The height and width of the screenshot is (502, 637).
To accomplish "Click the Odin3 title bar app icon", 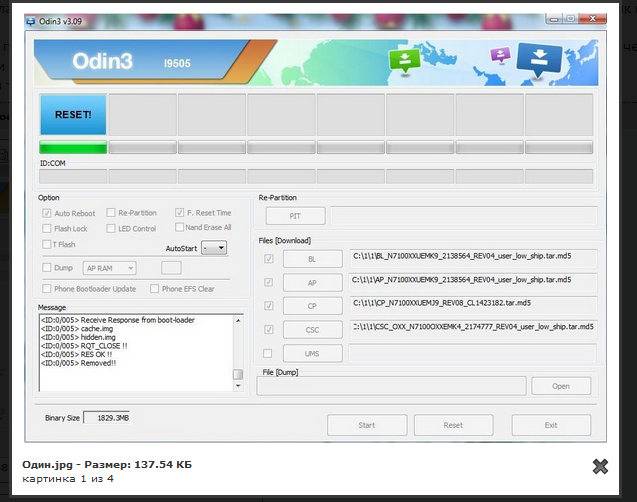I will pyautogui.click(x=30, y=22).
